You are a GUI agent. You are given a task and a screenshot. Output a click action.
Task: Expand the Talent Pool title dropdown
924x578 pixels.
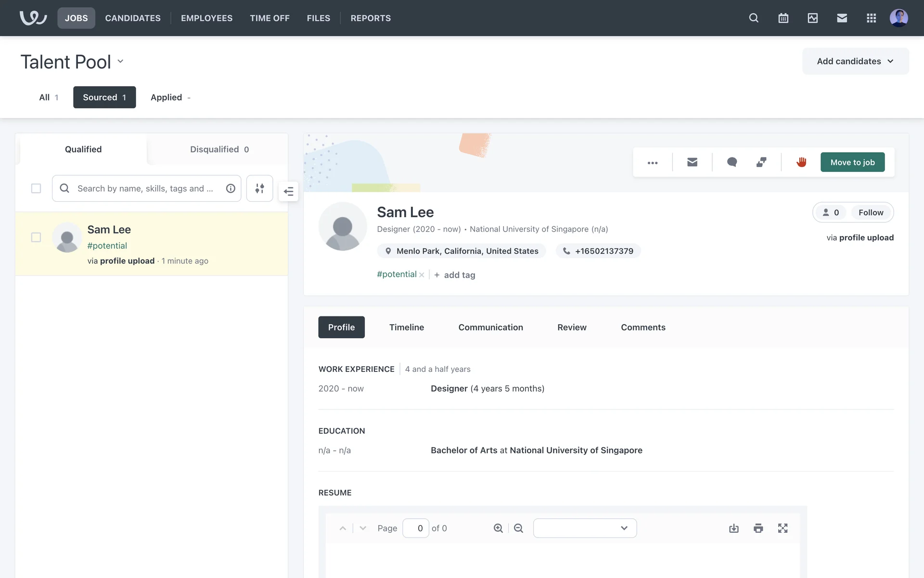pyautogui.click(x=120, y=61)
